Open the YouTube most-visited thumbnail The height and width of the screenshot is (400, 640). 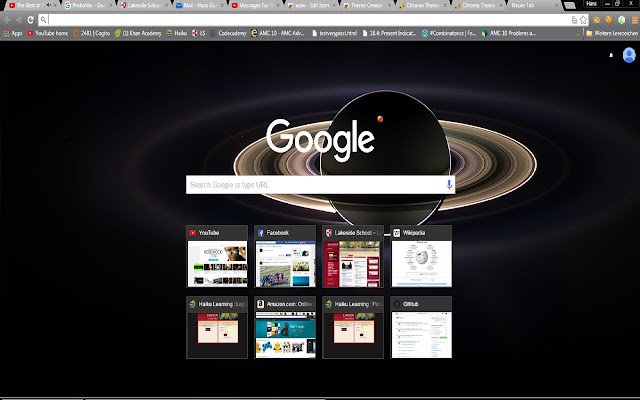(x=217, y=256)
